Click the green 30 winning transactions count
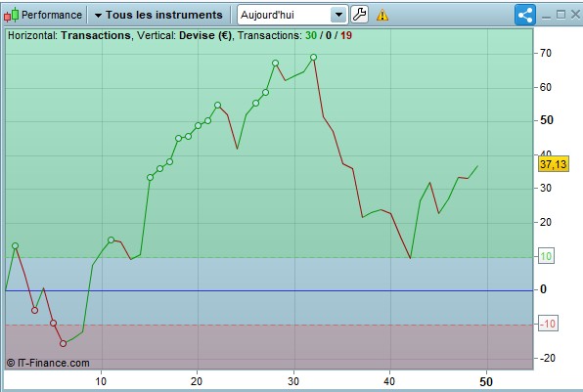Image resolution: width=583 pixels, height=392 pixels. tap(311, 35)
